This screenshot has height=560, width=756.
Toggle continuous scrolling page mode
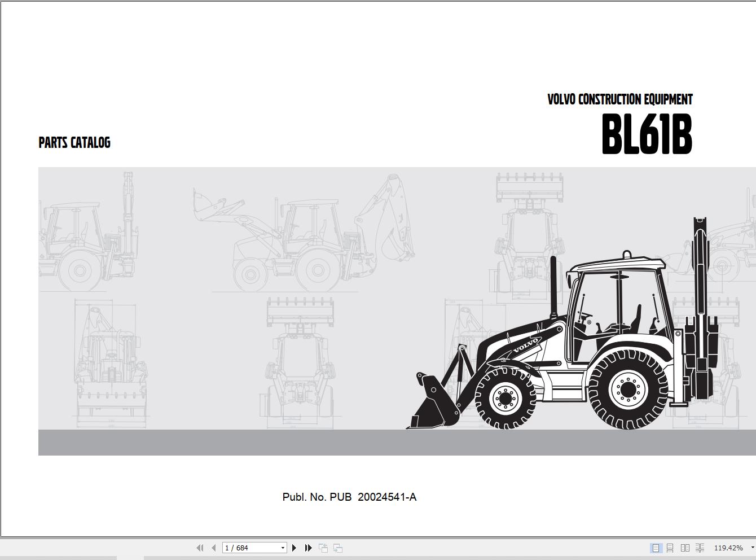(x=670, y=548)
